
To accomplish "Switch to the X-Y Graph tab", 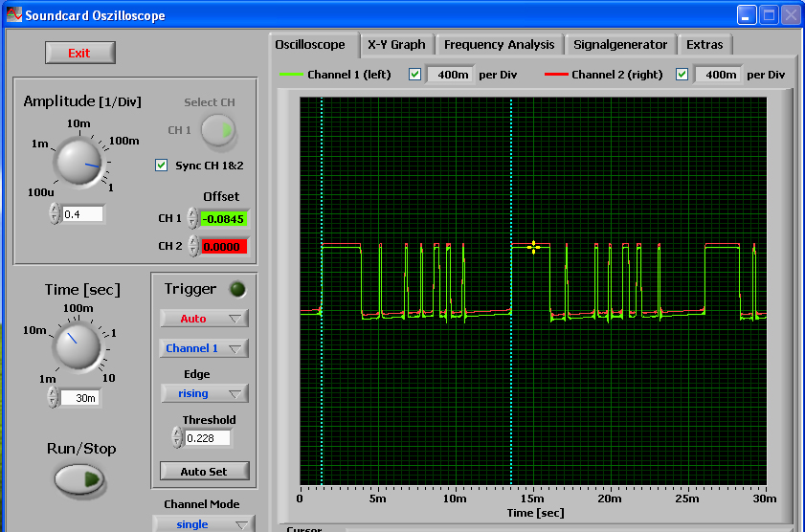I will (396, 45).
